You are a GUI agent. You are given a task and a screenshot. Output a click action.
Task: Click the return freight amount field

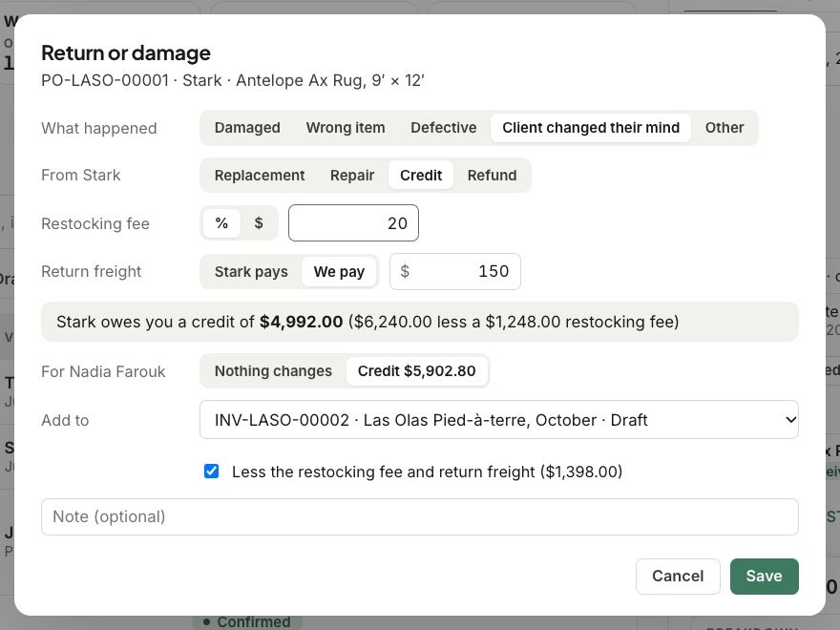(454, 271)
